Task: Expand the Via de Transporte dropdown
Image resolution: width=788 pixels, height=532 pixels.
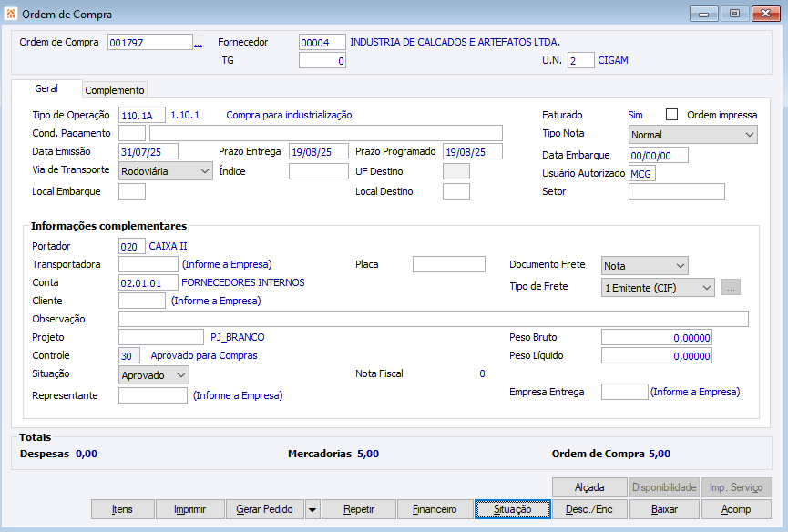Action: (165, 170)
